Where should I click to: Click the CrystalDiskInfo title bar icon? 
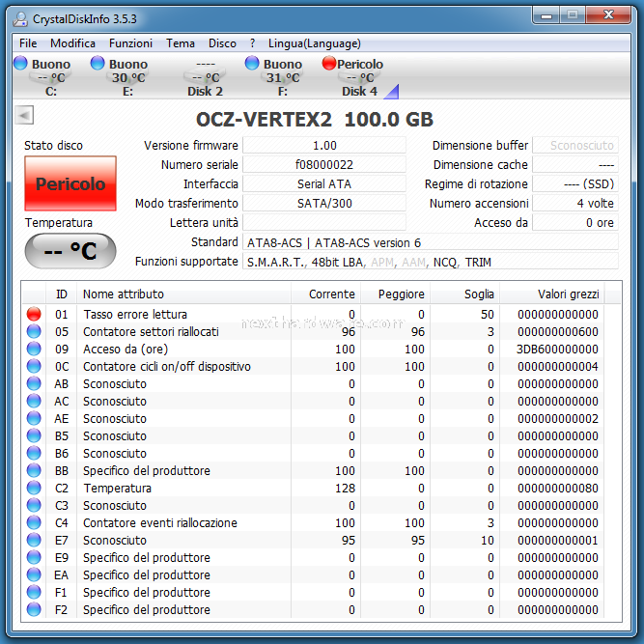coord(20,19)
